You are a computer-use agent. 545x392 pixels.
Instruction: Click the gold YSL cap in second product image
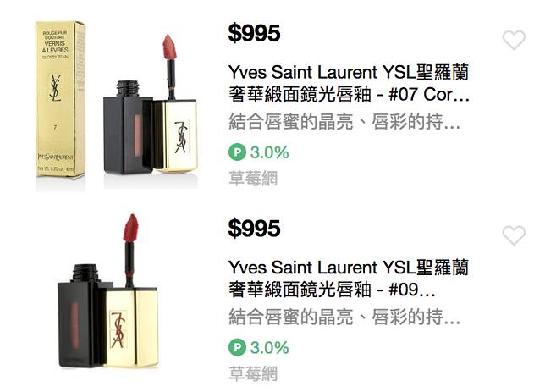(131, 328)
